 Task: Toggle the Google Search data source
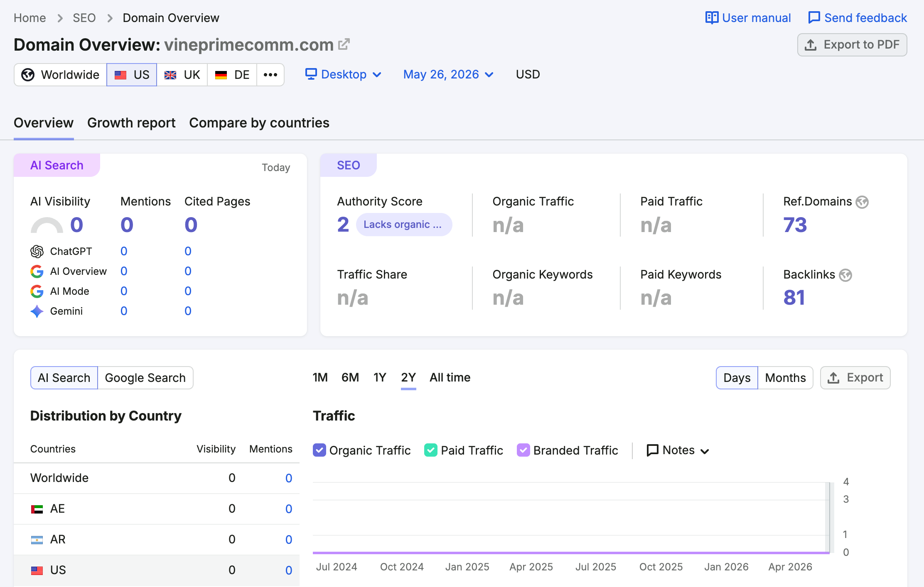(145, 378)
